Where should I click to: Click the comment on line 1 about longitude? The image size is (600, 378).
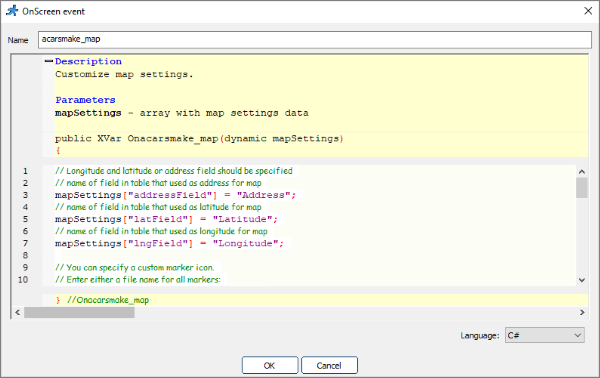point(174,171)
